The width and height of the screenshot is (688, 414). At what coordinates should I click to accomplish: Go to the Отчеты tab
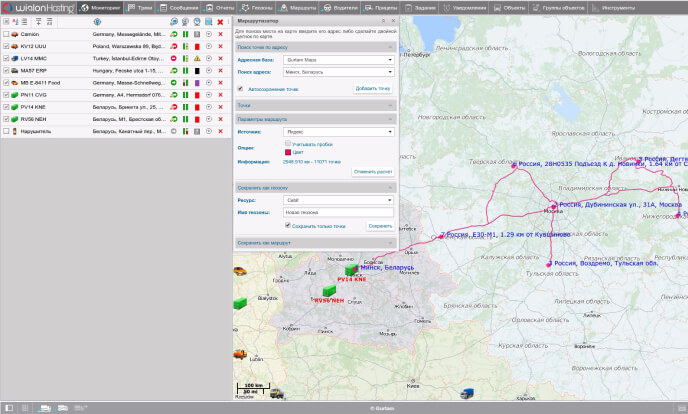coord(220,7)
